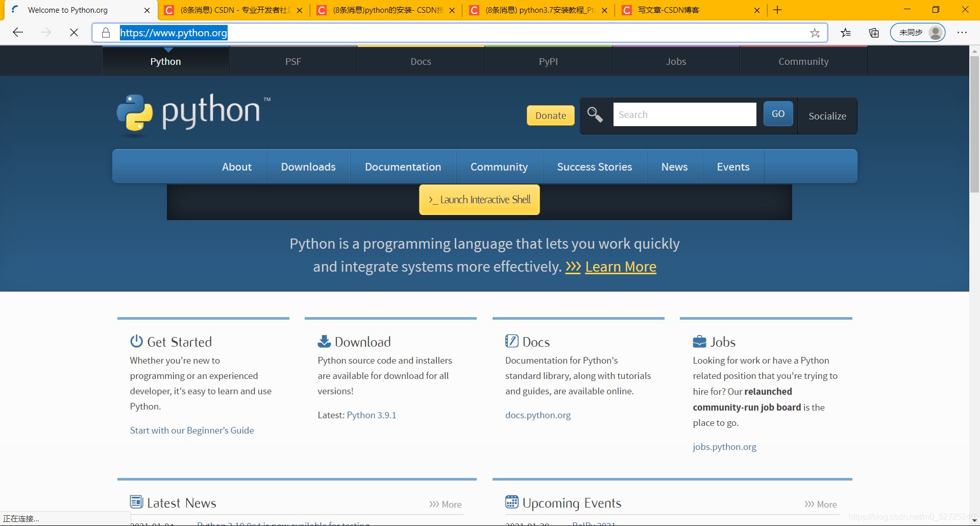980x526 pixels.
Task: Click the scrollbar up arrow
Action: pos(974,51)
